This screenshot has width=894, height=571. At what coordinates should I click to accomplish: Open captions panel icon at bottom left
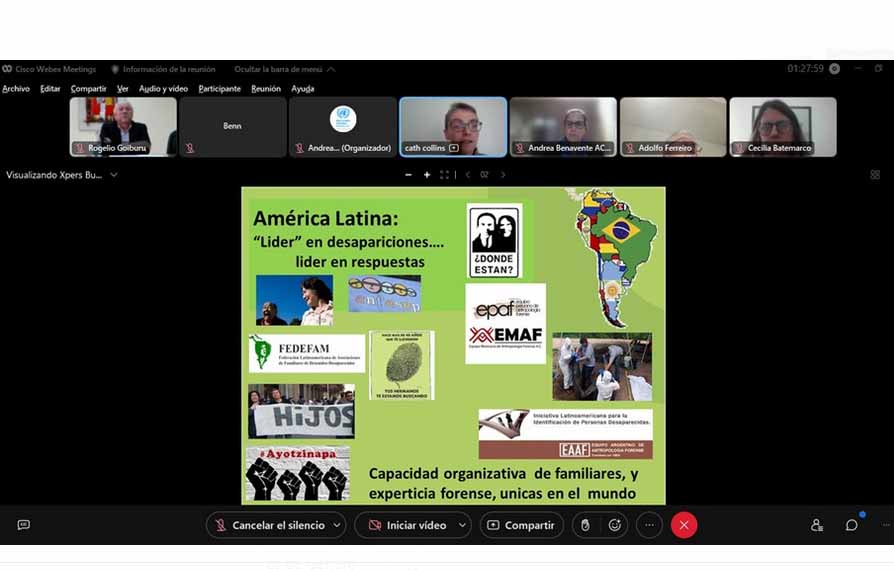23,525
